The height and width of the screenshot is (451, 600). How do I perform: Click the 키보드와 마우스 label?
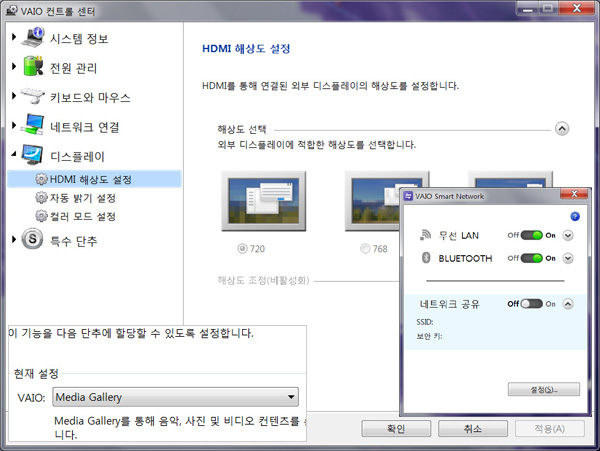pos(90,97)
